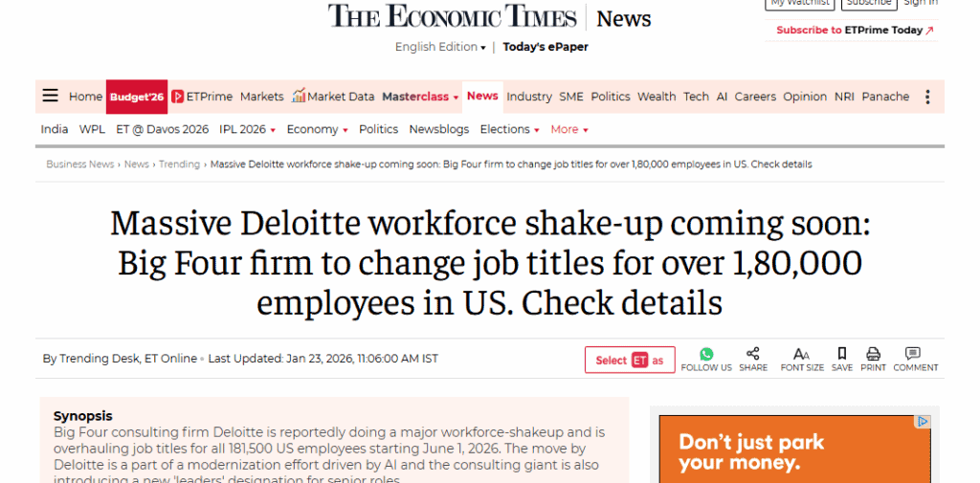Click the Trending breadcrumb link
The height and width of the screenshot is (483, 980).
[179, 165]
